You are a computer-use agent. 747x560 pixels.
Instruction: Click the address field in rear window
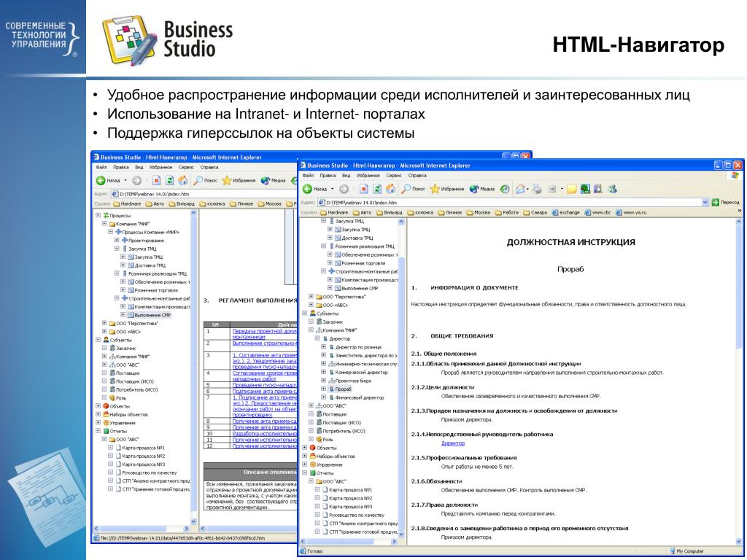(x=205, y=194)
